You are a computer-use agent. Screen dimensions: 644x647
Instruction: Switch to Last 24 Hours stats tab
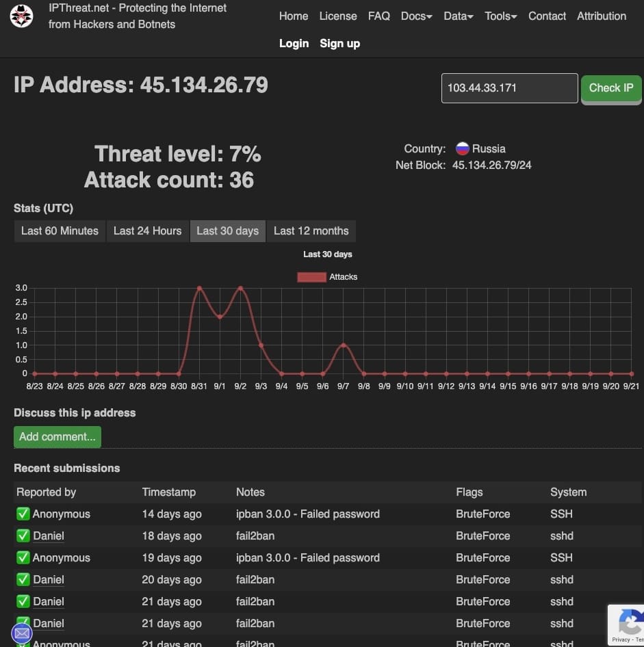(147, 231)
